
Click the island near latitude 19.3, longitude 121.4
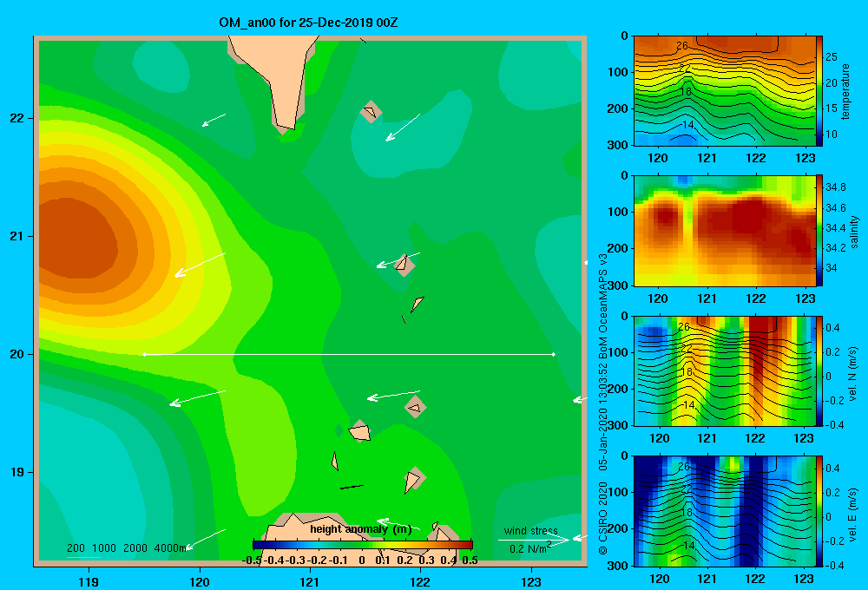360,431
